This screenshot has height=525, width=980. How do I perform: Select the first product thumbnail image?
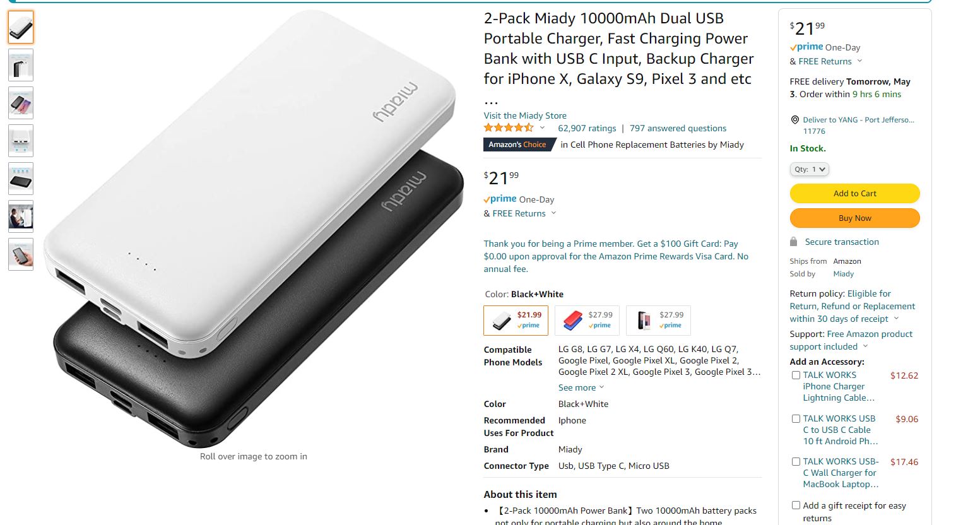pos(21,27)
